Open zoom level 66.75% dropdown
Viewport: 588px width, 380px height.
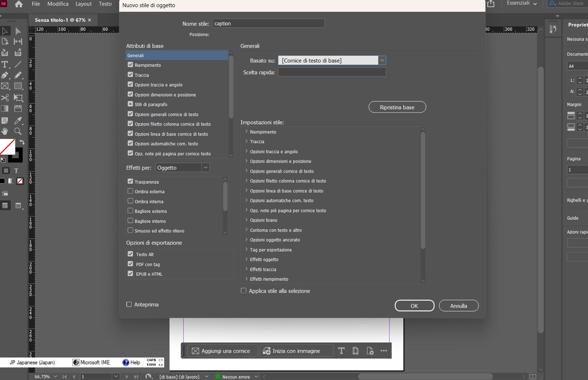(55, 376)
